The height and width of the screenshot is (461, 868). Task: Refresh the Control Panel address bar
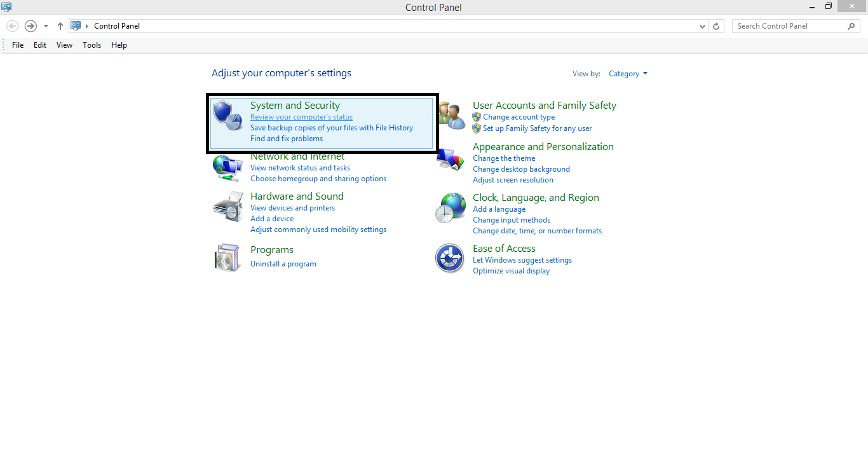[x=716, y=26]
